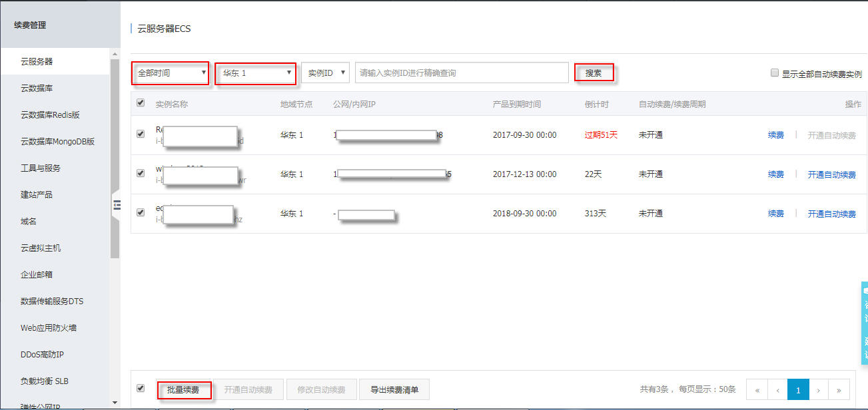Click the 云服务器ECS page heading
The width and height of the screenshot is (868, 410).
(x=164, y=29)
